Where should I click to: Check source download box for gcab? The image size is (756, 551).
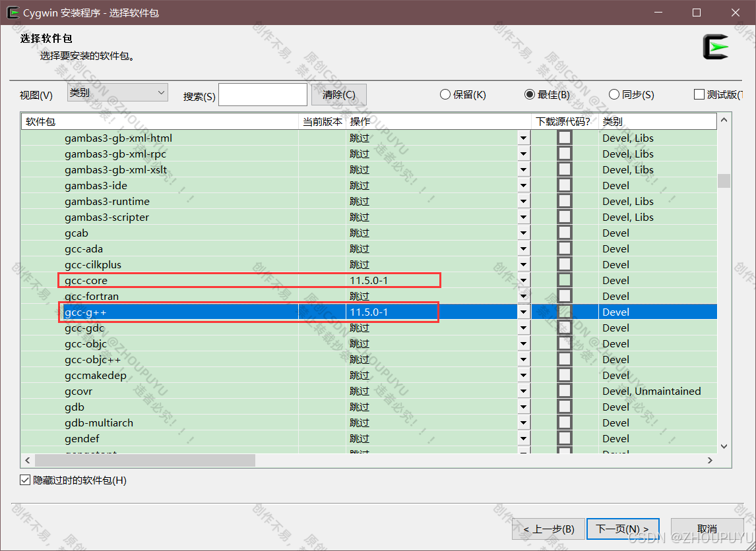565,233
